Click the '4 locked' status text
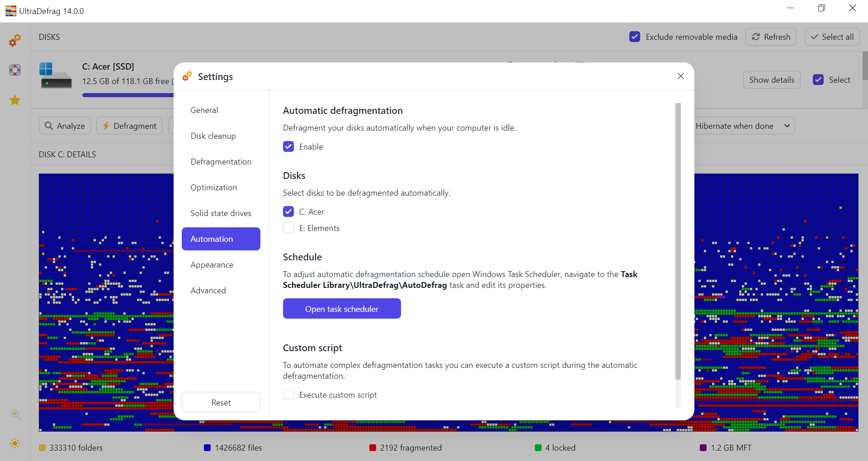The width and height of the screenshot is (868, 461). 560,448
